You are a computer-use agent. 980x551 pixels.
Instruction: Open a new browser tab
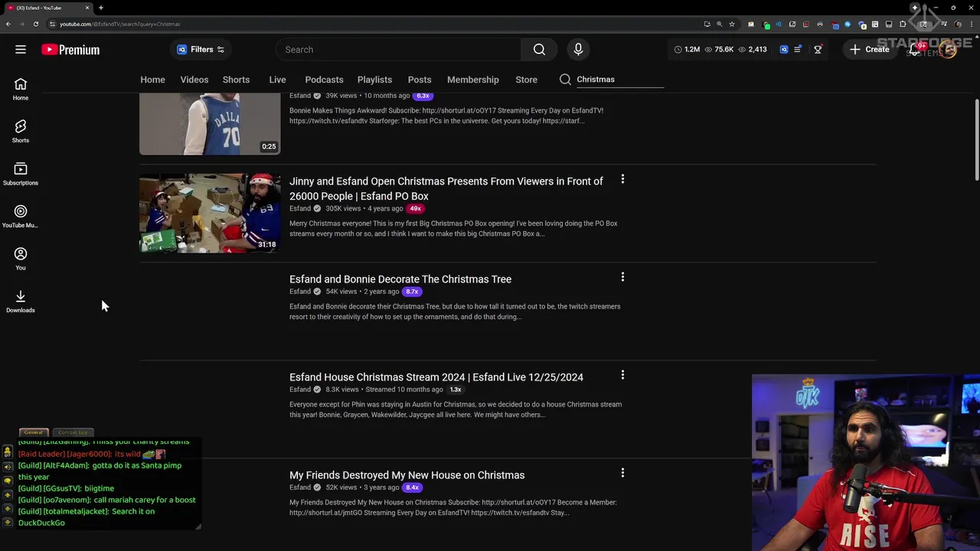(100, 8)
